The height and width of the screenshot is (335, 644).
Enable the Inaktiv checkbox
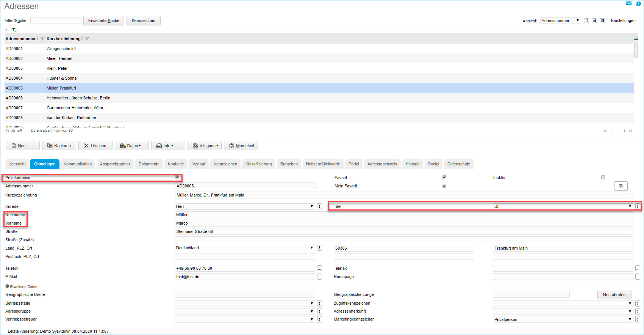pyautogui.click(x=603, y=177)
